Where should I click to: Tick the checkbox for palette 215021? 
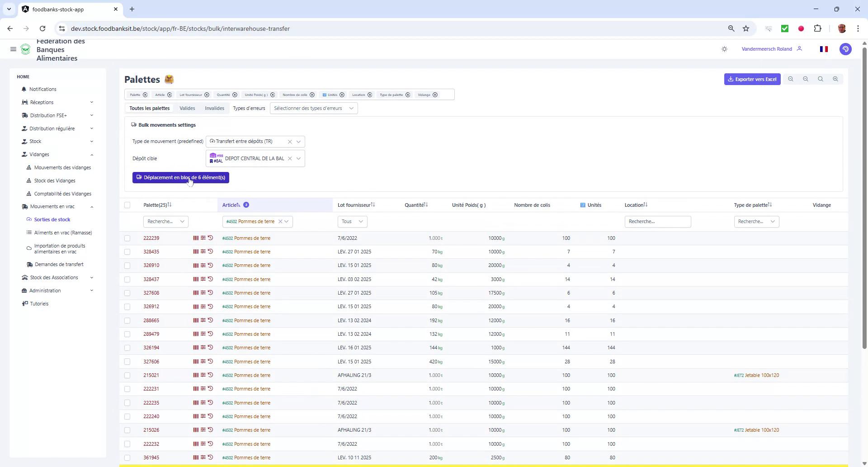point(127,375)
